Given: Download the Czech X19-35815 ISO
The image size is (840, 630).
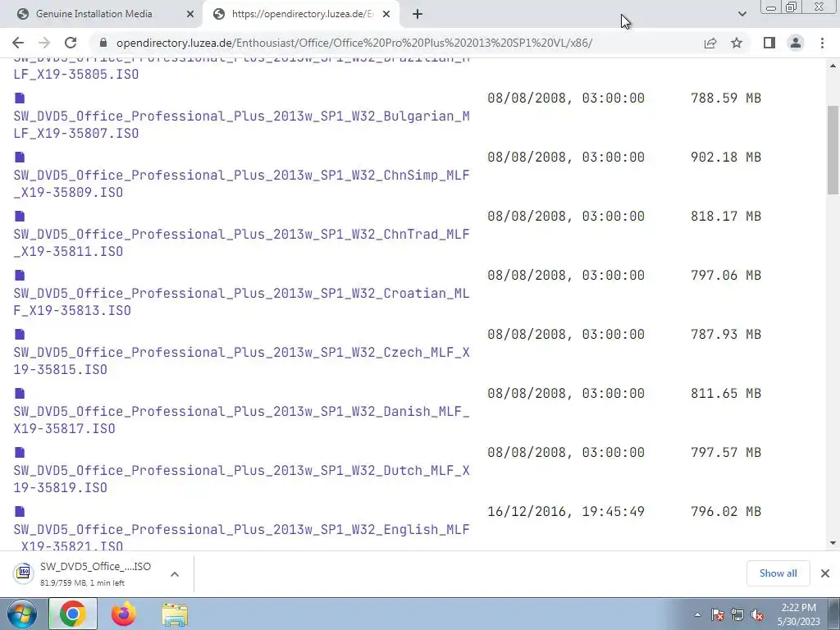Looking at the screenshot, I should pos(241,361).
